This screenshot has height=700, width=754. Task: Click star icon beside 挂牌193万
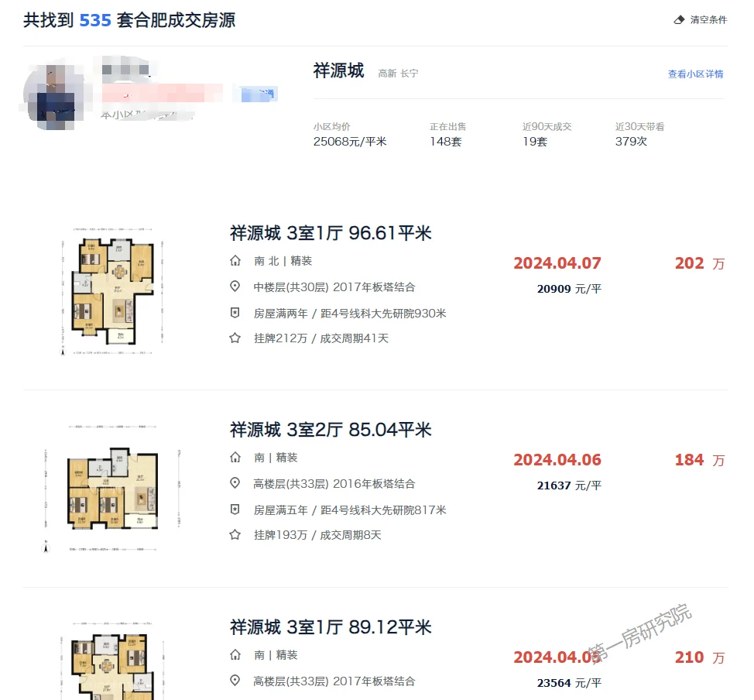(235, 534)
